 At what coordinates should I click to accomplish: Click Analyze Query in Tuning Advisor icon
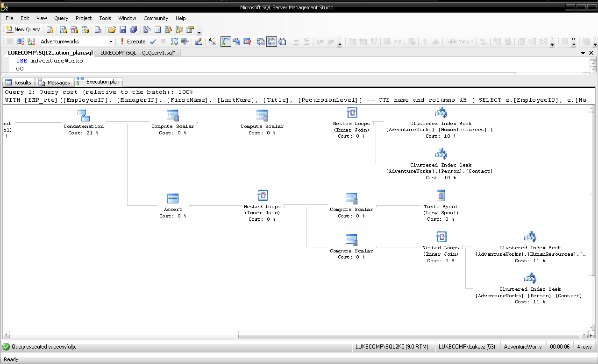pos(185,42)
